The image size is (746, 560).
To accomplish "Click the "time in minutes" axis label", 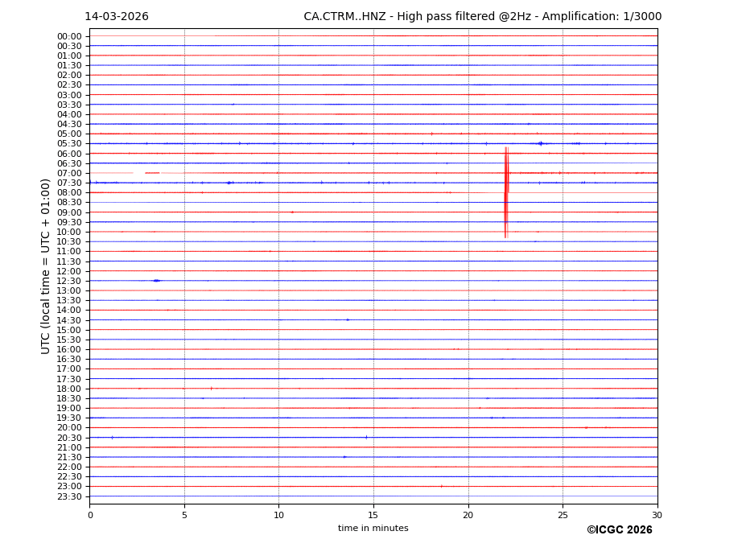I will click(x=373, y=529).
